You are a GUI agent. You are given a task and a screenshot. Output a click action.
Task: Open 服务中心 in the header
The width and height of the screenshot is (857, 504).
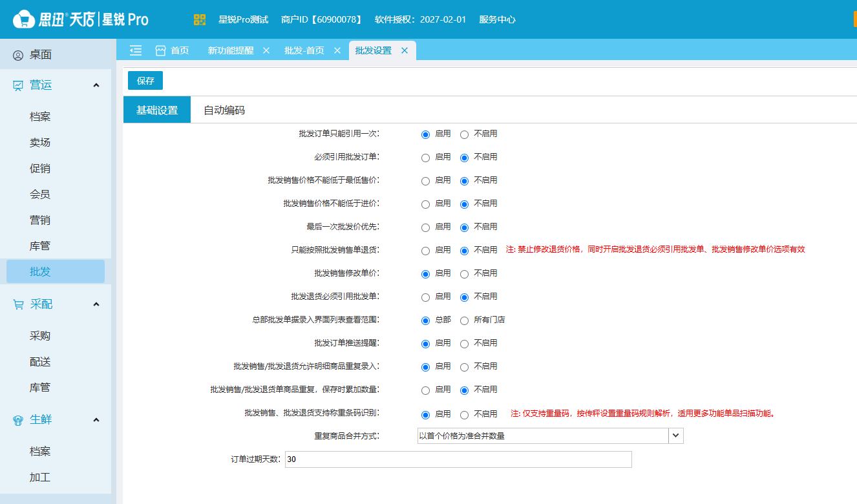point(497,19)
